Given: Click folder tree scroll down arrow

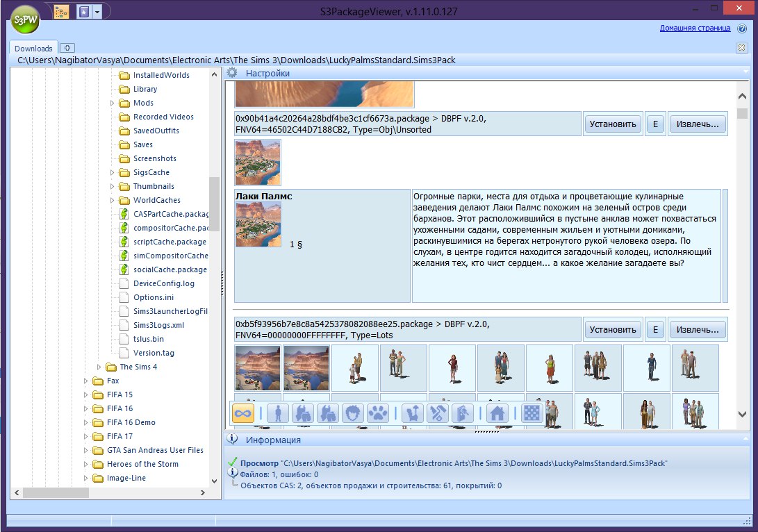Looking at the screenshot, I should click(214, 481).
